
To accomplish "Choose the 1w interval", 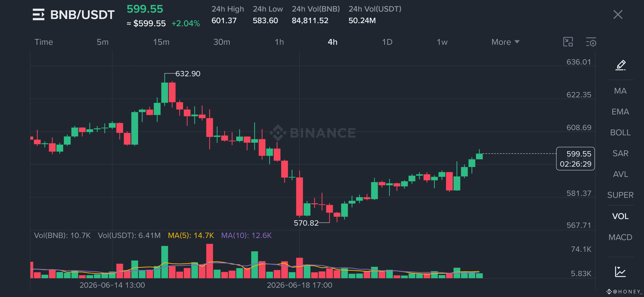I will click(x=442, y=42).
